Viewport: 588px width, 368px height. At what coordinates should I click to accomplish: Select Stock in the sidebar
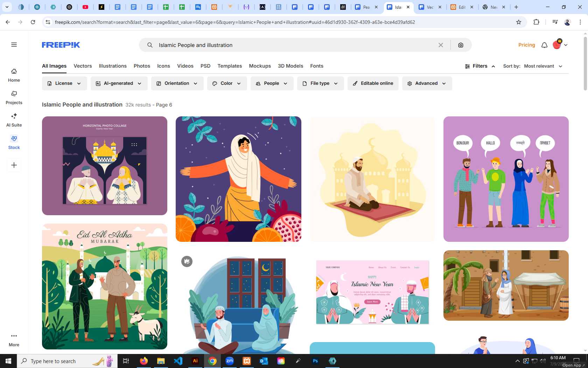[14, 143]
